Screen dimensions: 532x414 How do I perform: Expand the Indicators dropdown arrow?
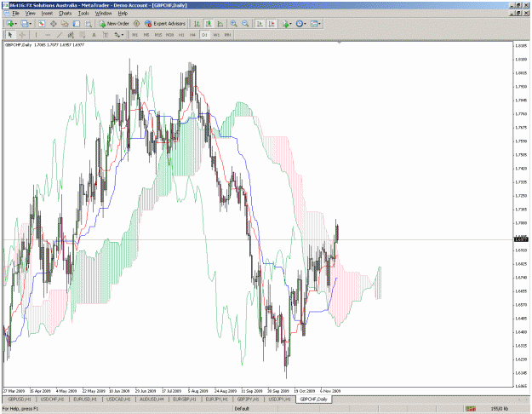(x=290, y=24)
